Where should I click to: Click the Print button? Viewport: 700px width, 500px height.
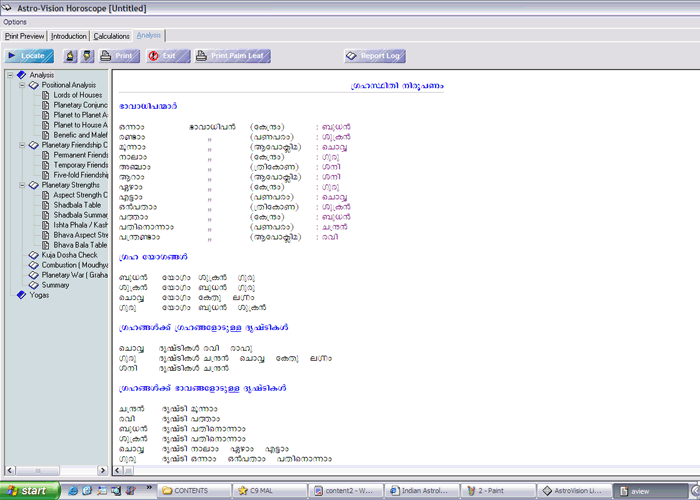click(x=119, y=56)
